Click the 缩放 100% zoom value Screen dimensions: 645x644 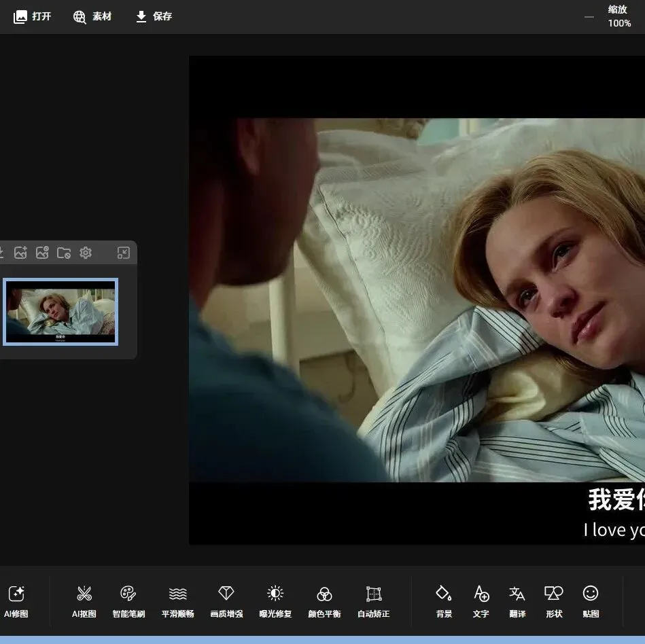click(x=619, y=16)
